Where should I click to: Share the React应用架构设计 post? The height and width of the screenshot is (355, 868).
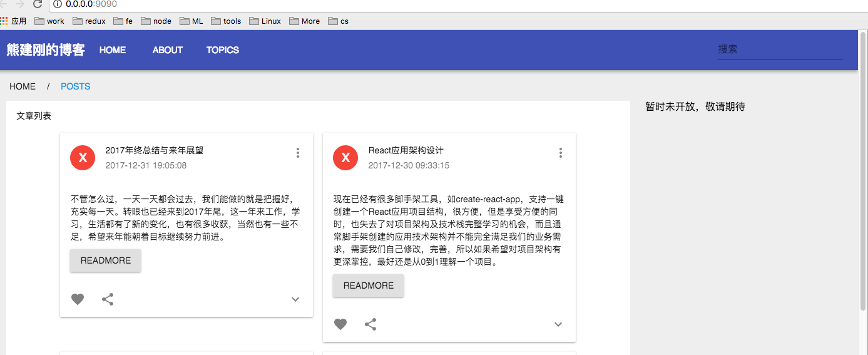point(370,324)
